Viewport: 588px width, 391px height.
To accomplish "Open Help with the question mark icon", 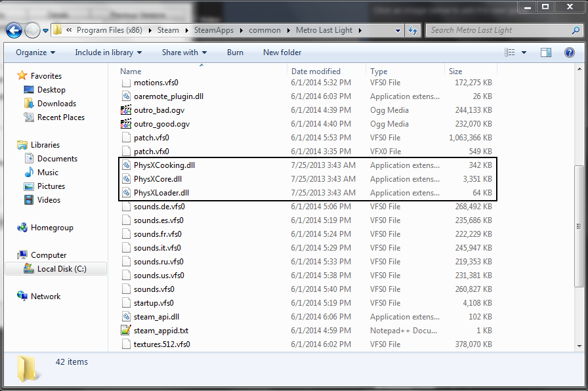I will coord(569,52).
